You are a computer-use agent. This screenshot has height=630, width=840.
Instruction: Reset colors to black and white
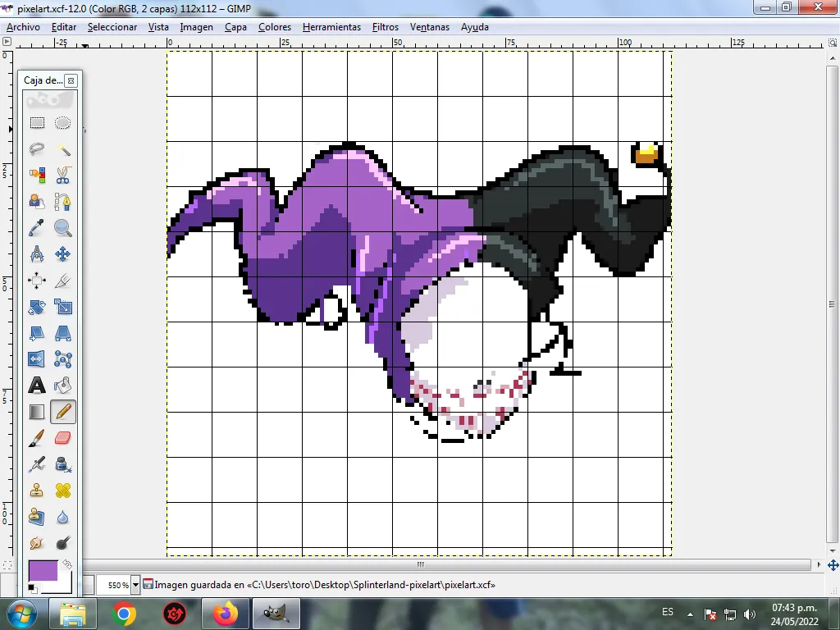[33, 589]
